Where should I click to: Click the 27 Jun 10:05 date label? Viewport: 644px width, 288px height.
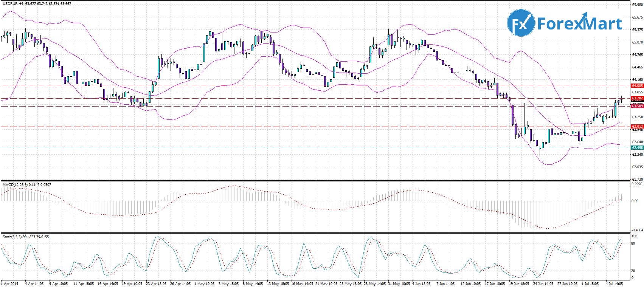568,284
